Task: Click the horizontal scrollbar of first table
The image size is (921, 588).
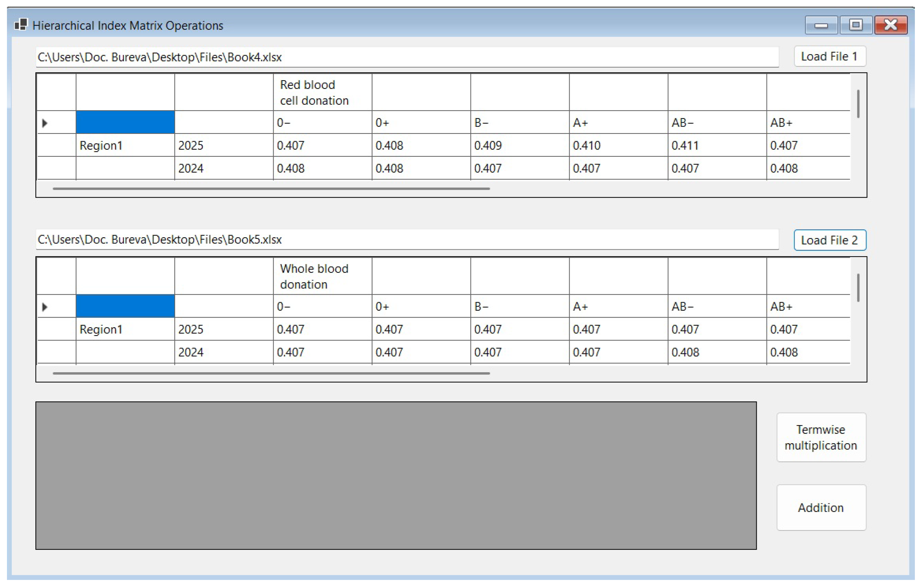Action: [x=271, y=188]
